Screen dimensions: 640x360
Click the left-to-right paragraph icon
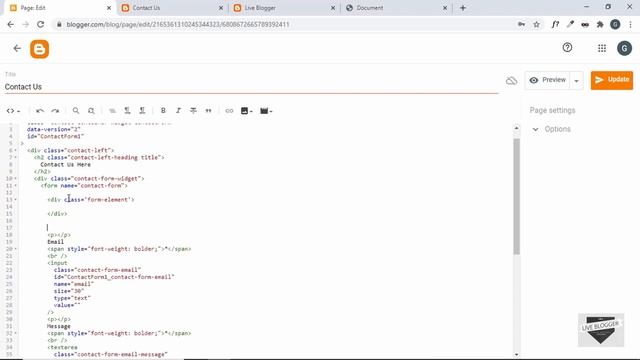[127, 111]
